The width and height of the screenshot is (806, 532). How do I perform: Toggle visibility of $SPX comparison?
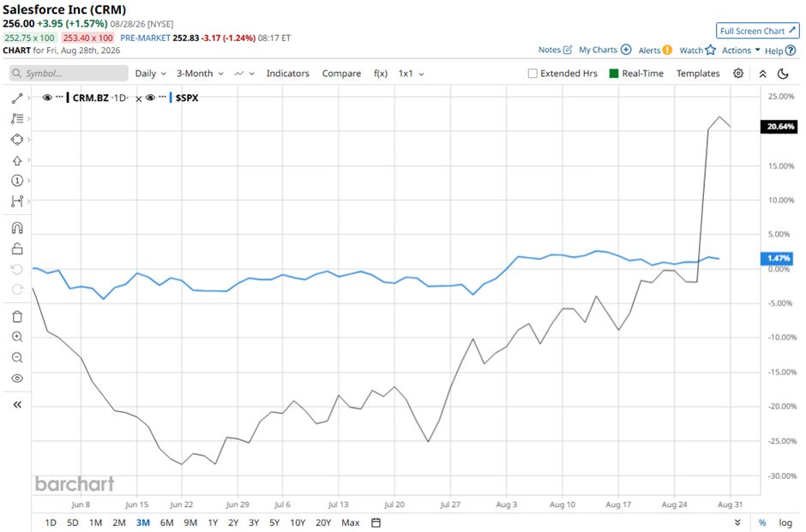[x=150, y=98]
